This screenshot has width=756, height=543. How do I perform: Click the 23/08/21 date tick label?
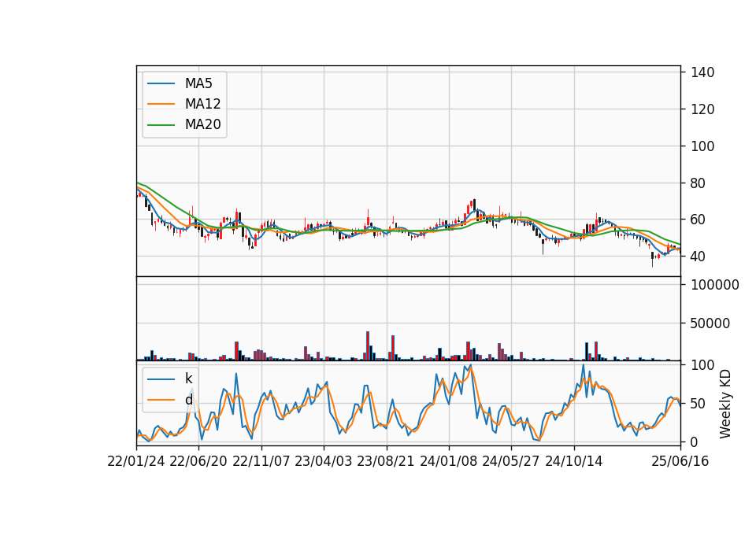pyautogui.click(x=386, y=461)
